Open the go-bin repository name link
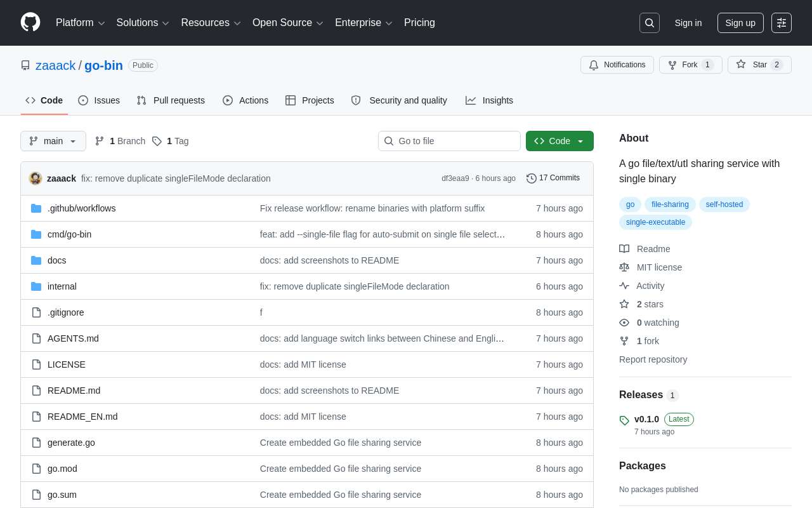 click(x=103, y=65)
